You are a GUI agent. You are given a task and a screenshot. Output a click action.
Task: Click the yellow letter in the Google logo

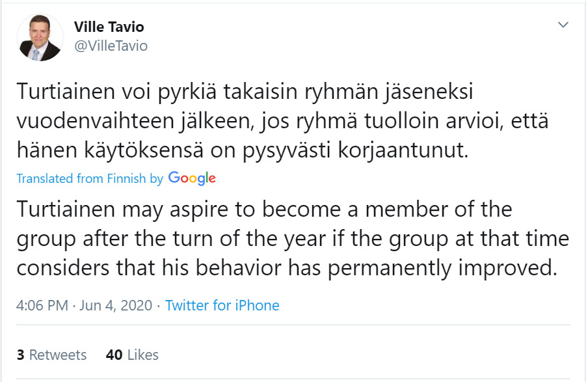point(194,180)
